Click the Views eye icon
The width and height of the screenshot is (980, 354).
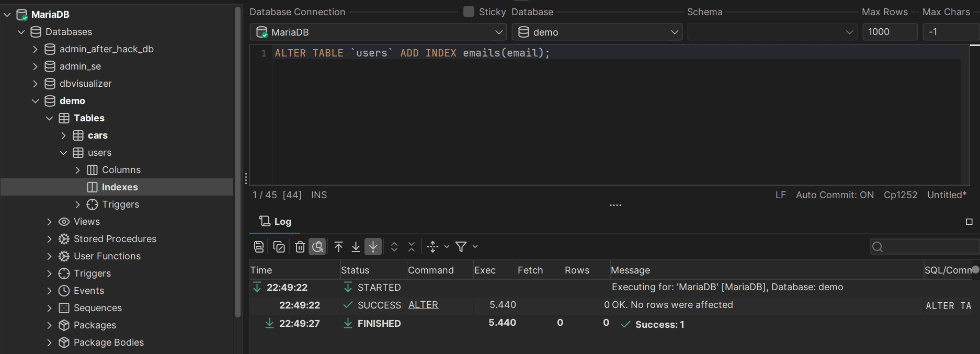coord(64,222)
